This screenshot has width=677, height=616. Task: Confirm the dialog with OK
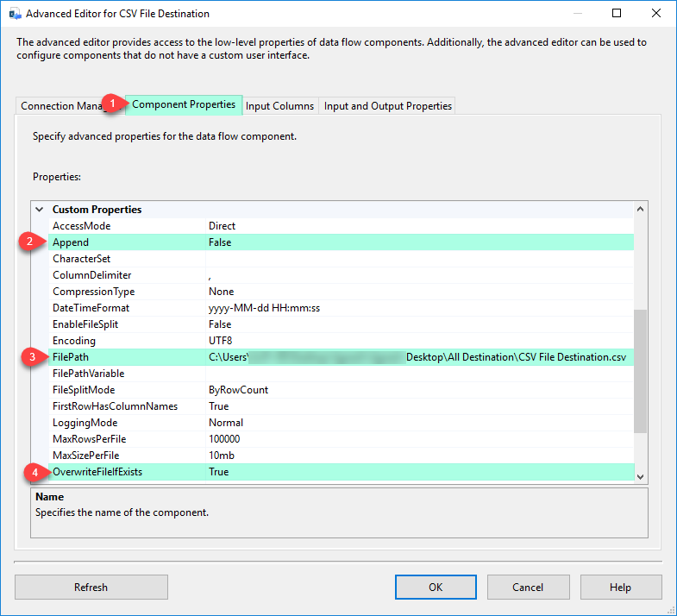(436, 588)
